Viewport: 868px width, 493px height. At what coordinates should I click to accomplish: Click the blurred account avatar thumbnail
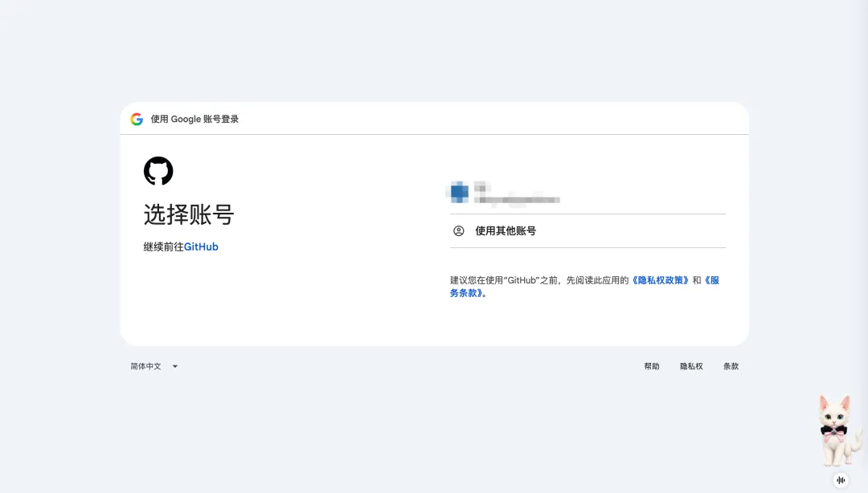coord(459,193)
